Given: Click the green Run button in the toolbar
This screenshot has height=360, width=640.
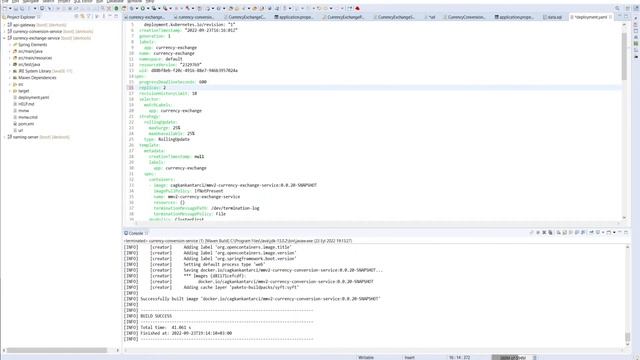Looking at the screenshot, I should (143, 9).
